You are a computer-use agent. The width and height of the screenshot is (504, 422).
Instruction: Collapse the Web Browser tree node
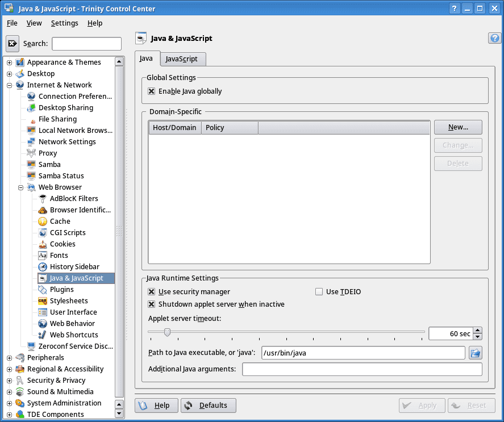point(20,187)
